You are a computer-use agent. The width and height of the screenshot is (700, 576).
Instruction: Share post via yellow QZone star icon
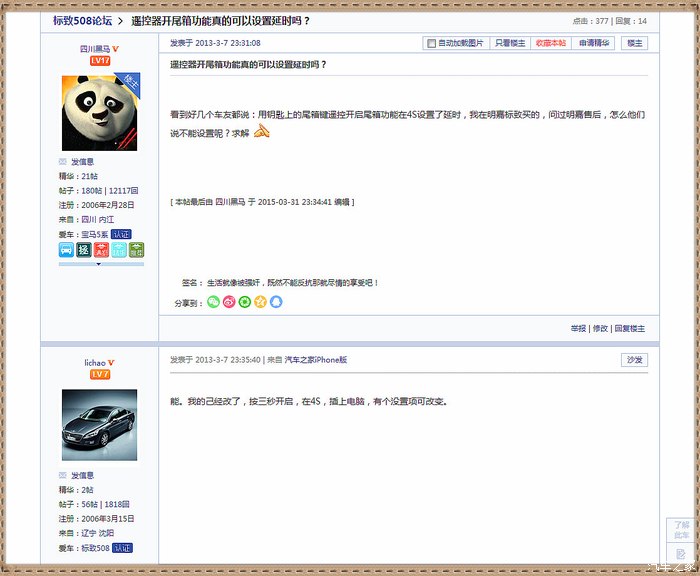click(260, 302)
